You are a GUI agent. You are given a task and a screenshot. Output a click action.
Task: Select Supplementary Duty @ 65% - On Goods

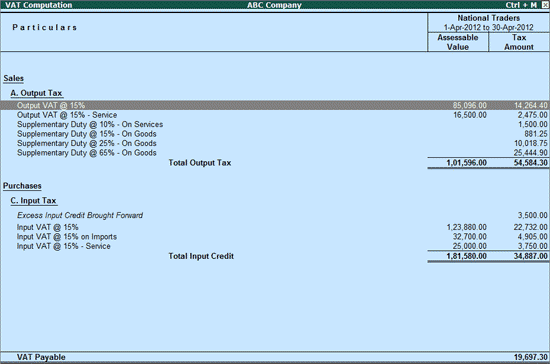(275, 153)
